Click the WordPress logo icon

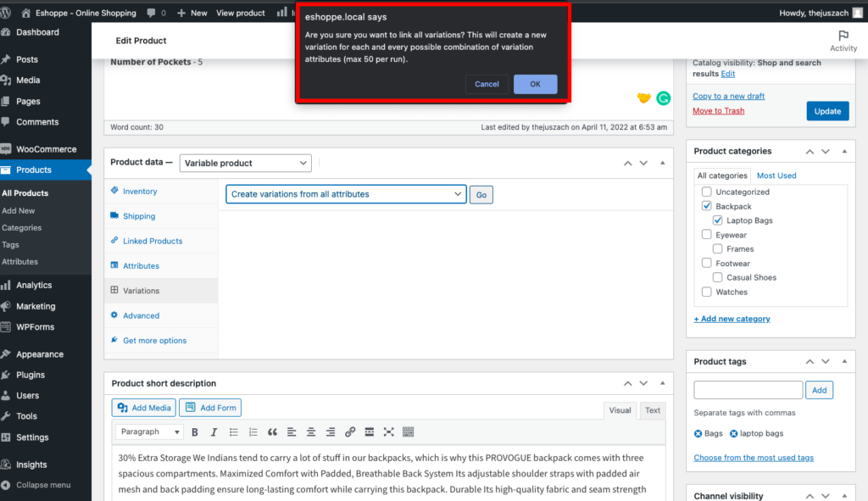click(6, 12)
